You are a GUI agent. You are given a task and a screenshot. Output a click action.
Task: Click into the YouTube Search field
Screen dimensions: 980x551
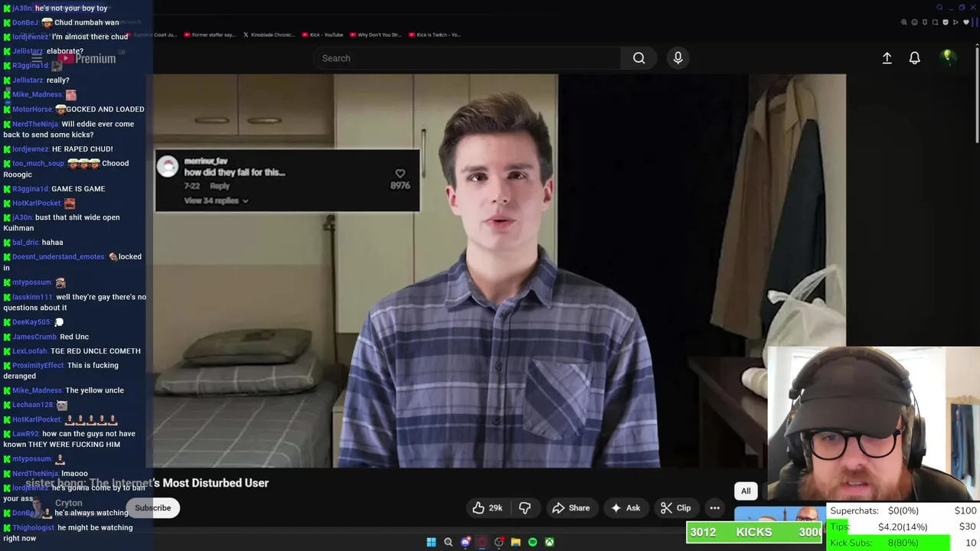tap(467, 58)
